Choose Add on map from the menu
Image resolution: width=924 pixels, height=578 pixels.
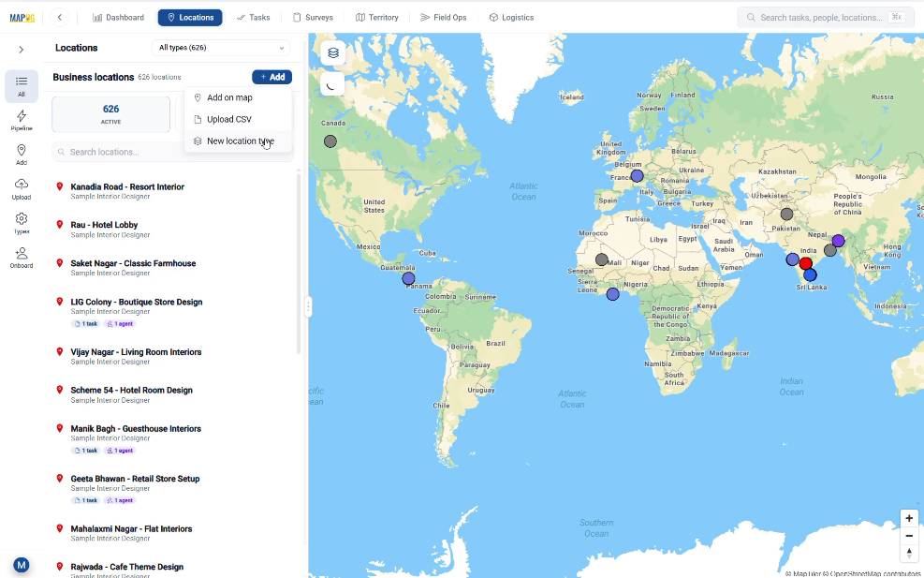238,98
